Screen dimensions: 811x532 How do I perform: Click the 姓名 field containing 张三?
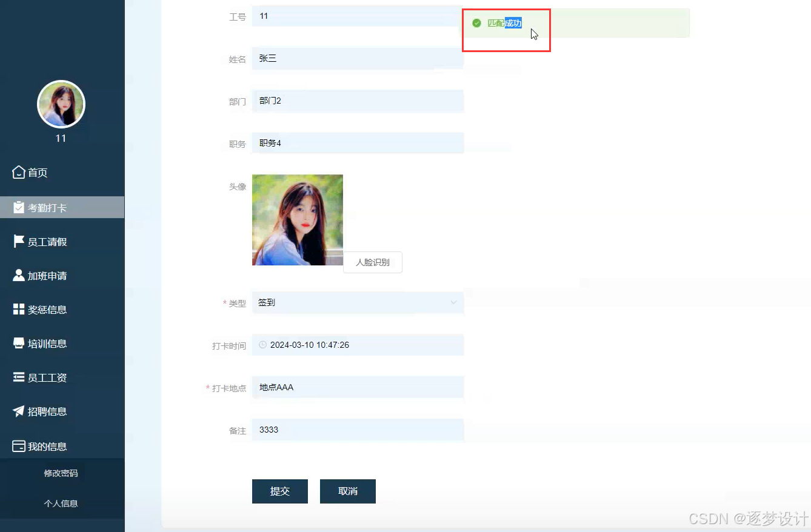(x=358, y=58)
